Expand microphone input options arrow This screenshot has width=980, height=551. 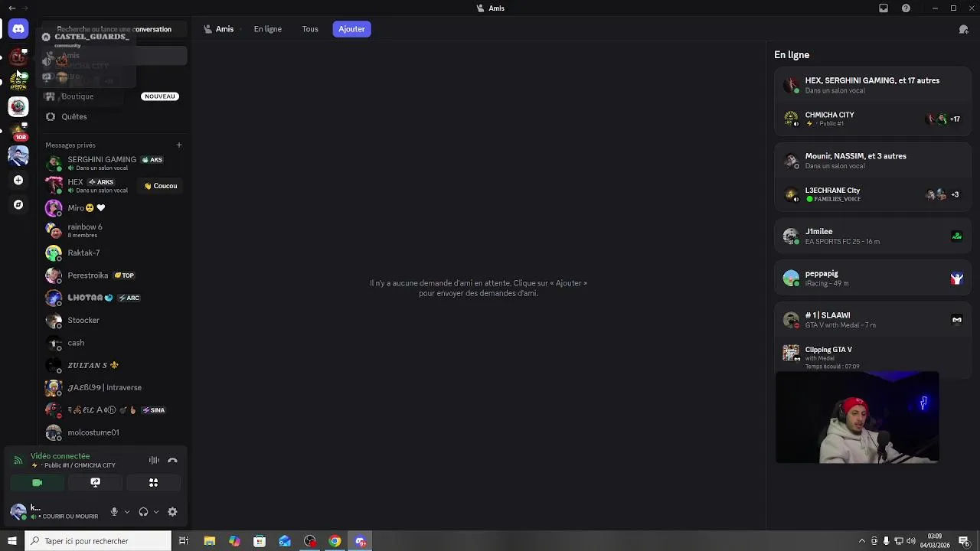pyautogui.click(x=127, y=512)
